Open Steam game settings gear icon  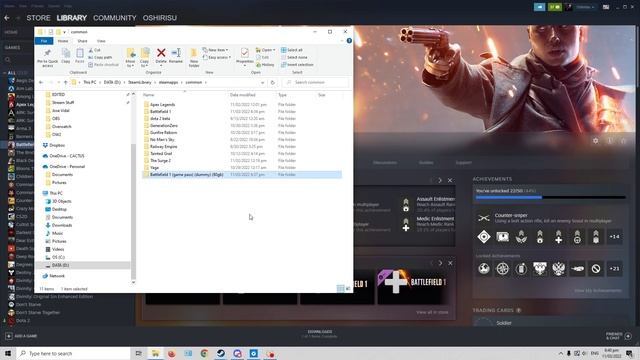click(596, 141)
